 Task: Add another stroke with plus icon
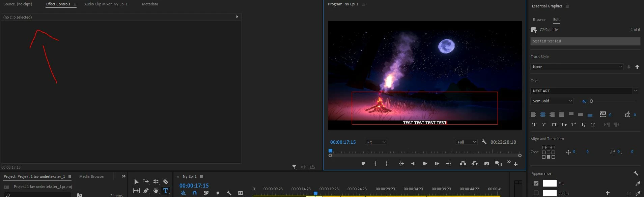point(608,193)
